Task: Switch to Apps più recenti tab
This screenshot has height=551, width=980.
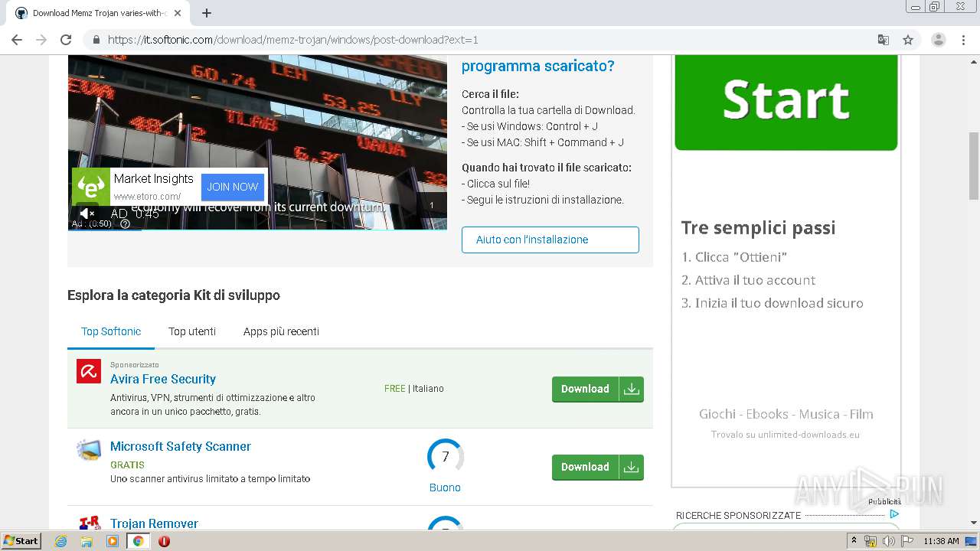Action: click(x=281, y=331)
